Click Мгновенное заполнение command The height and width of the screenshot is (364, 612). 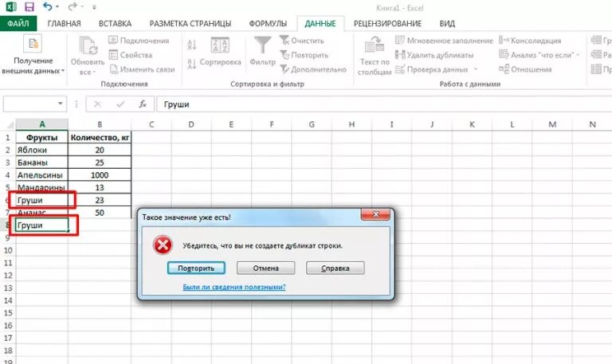[x=444, y=41]
